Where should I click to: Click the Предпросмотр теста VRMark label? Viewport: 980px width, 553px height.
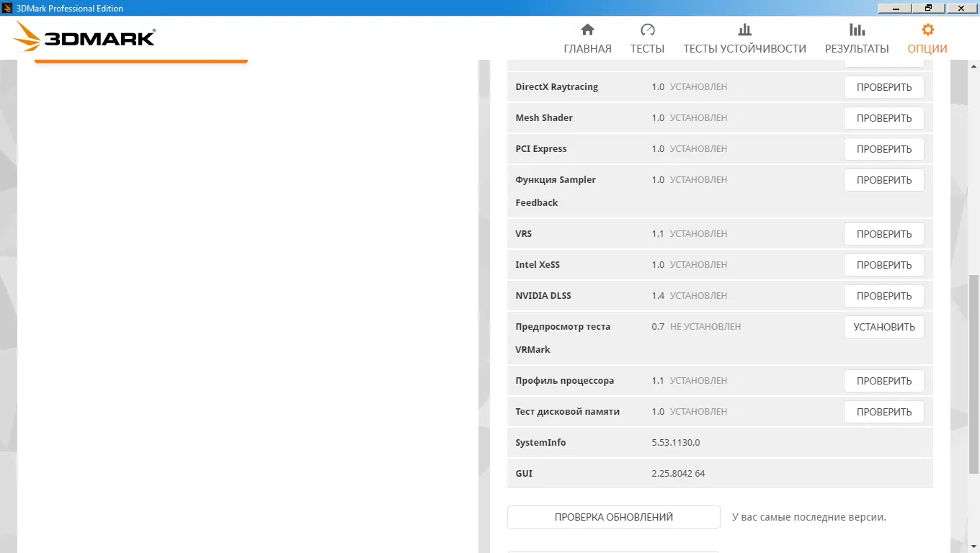click(563, 338)
